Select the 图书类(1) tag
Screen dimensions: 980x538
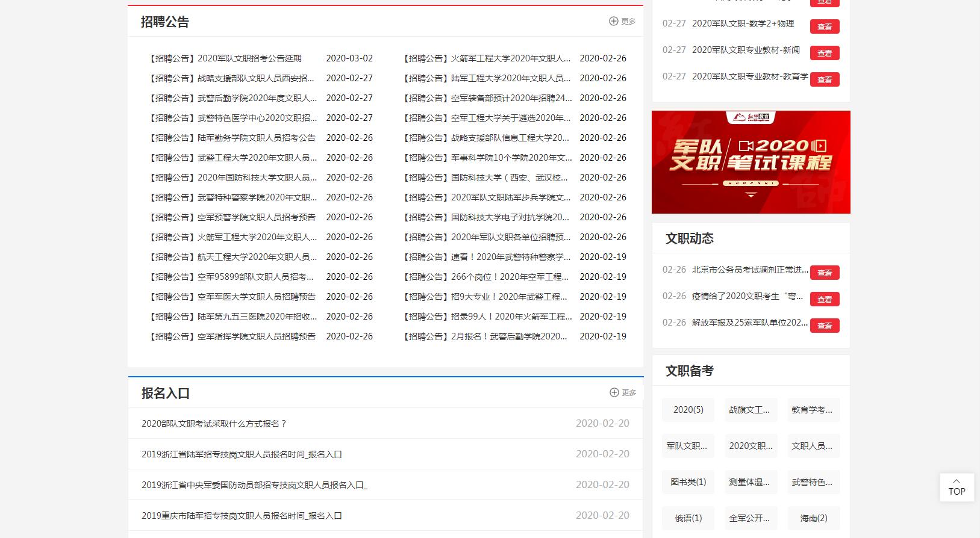coord(688,482)
